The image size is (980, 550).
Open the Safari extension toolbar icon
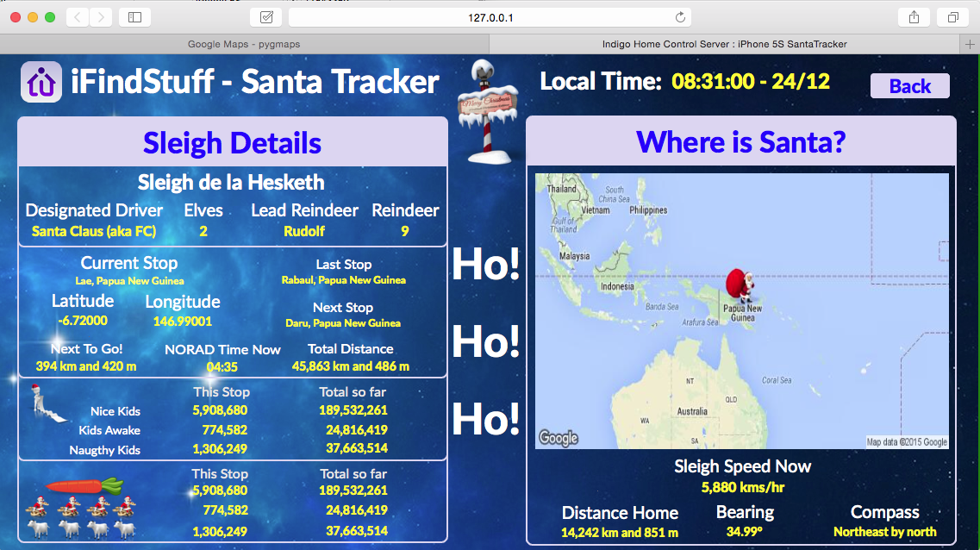tap(266, 17)
